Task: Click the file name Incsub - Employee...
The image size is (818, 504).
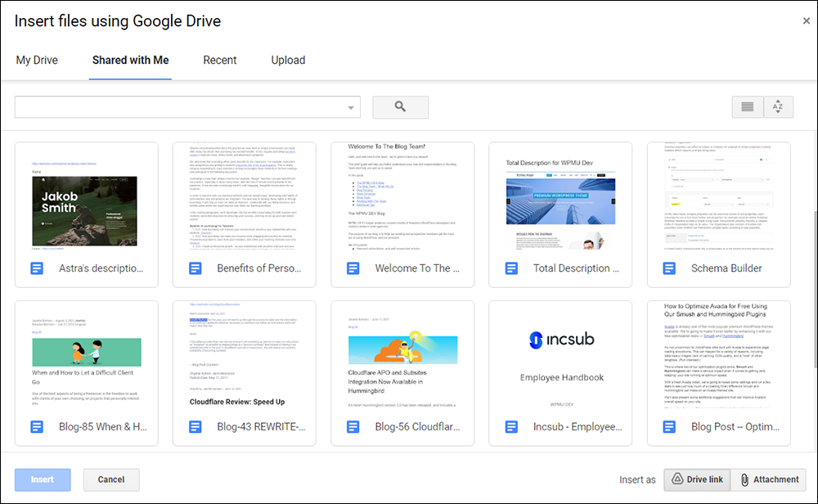Action: point(578,427)
